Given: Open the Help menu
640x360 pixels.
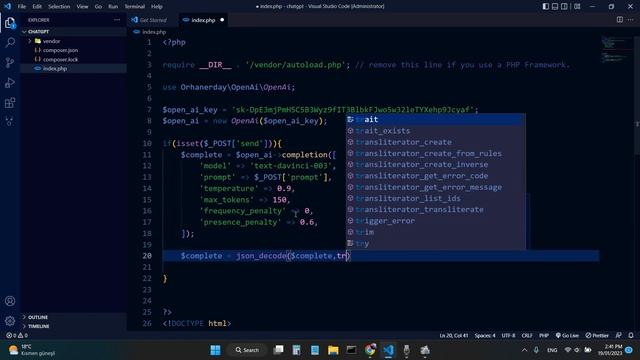Looking at the screenshot, I should (157, 7).
